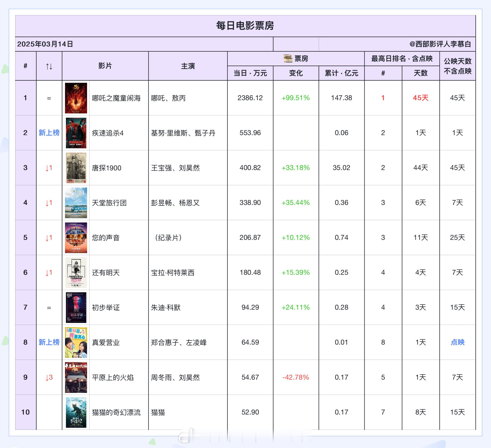The image size is (491, 448).
Task: Click the ↓3 rank change for 平原上的火焰
Action: tap(49, 377)
